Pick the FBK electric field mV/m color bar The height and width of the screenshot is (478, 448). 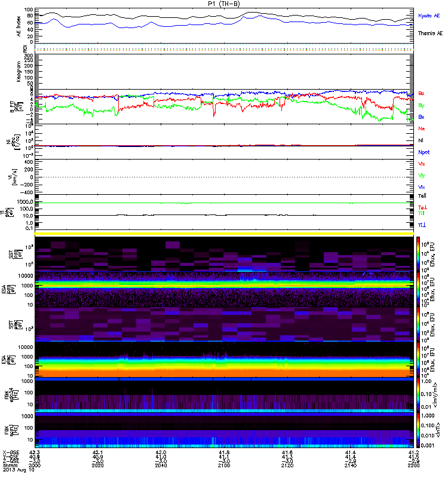pyautogui.click(x=418, y=395)
